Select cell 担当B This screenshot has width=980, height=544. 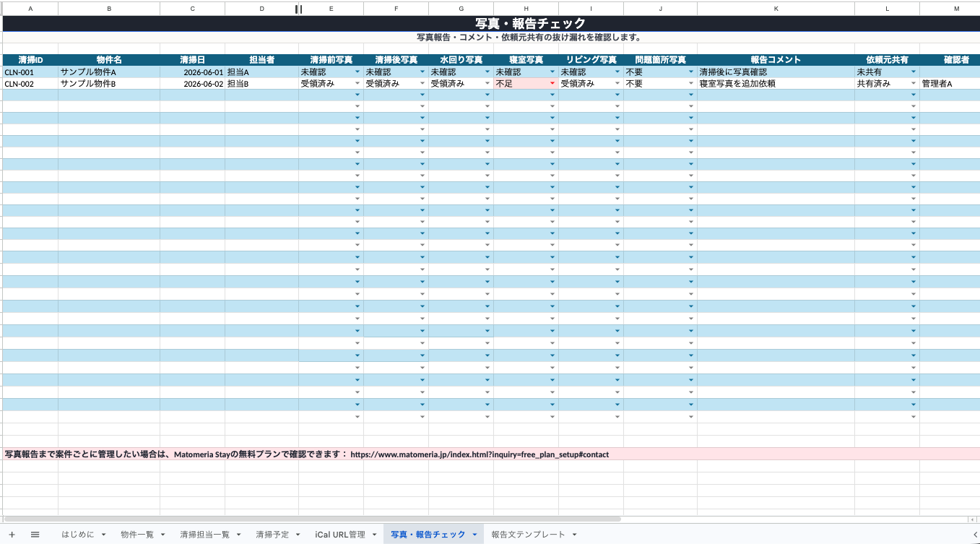click(x=261, y=84)
